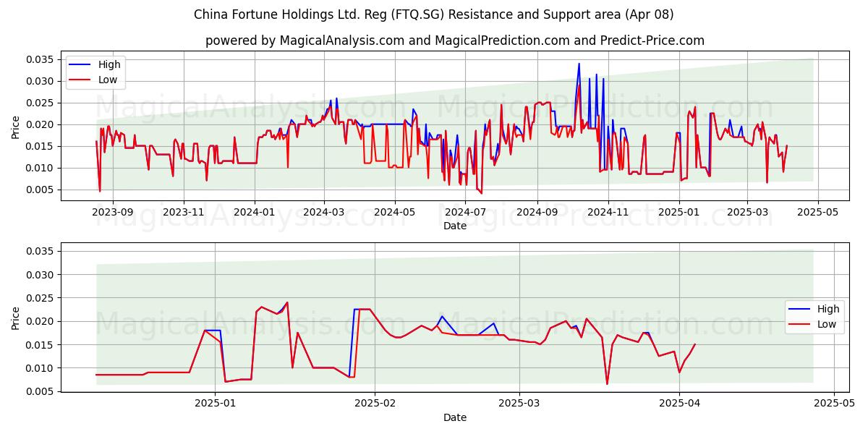Click the '0.015' y-axis tick in top chart
868x434 pixels.
(41, 146)
